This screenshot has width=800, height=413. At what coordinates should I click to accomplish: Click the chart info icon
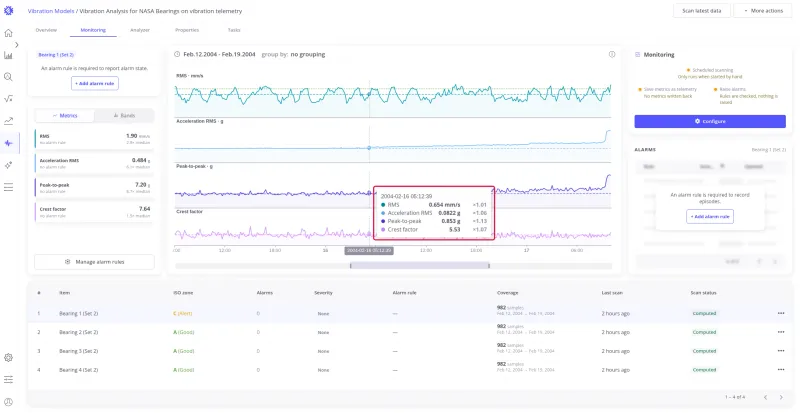click(x=612, y=54)
